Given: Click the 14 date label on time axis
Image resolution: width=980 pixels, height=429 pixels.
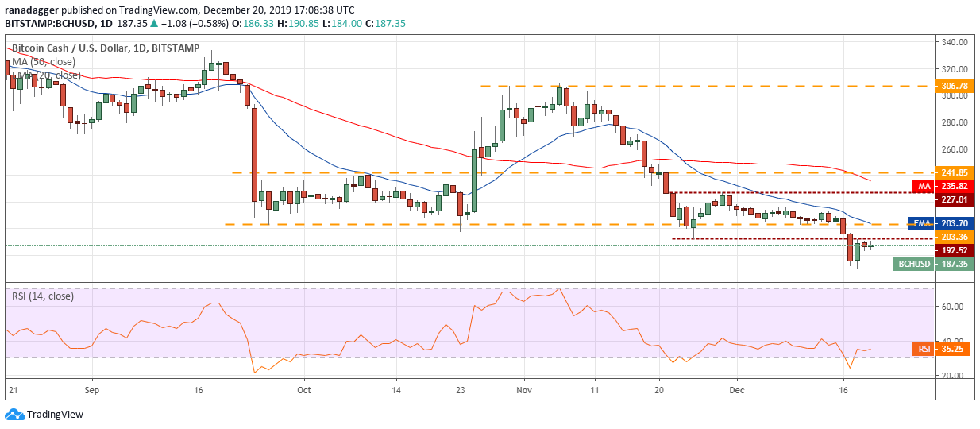Looking at the screenshot, I should [396, 391].
